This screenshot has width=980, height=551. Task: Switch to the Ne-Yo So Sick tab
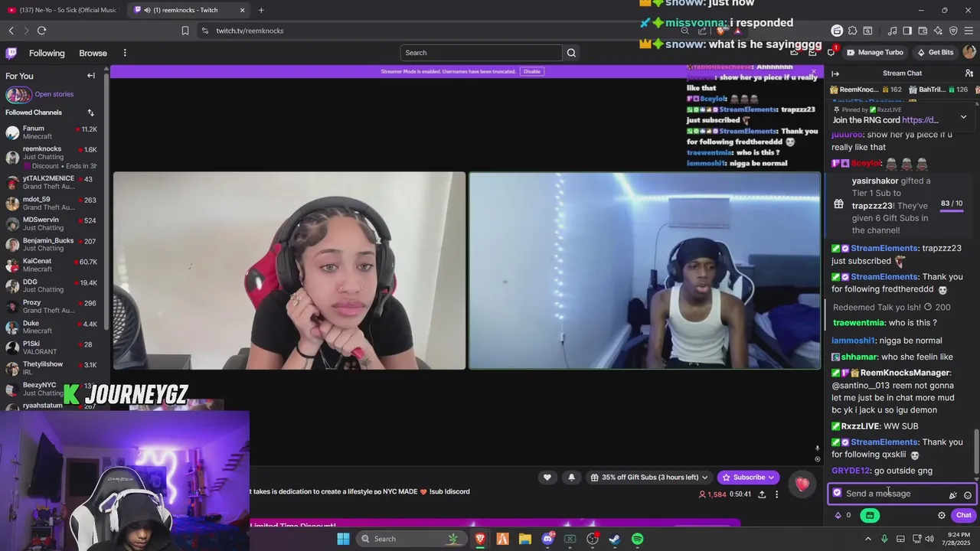tap(62, 10)
